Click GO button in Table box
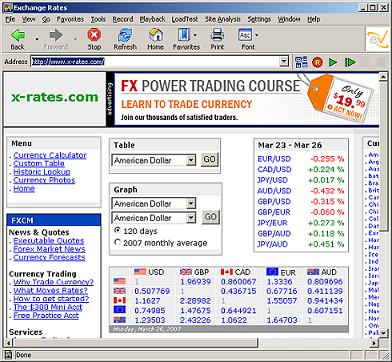The height and width of the screenshot is (362, 392). point(210,160)
